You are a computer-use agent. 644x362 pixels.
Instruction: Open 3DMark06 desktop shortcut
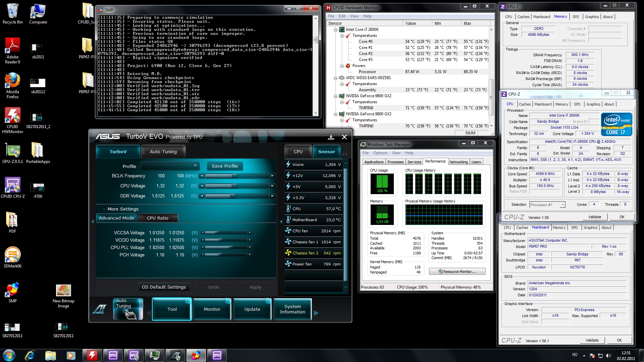13,257
